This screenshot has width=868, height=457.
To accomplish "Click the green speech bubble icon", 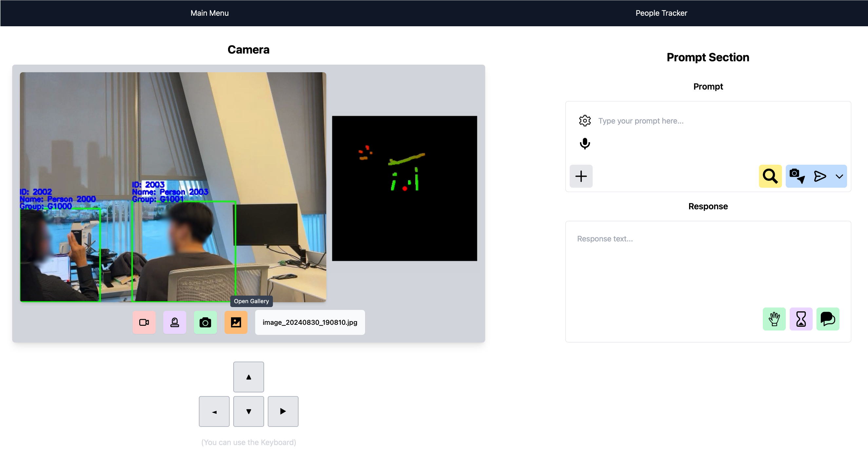I will pyautogui.click(x=828, y=319).
